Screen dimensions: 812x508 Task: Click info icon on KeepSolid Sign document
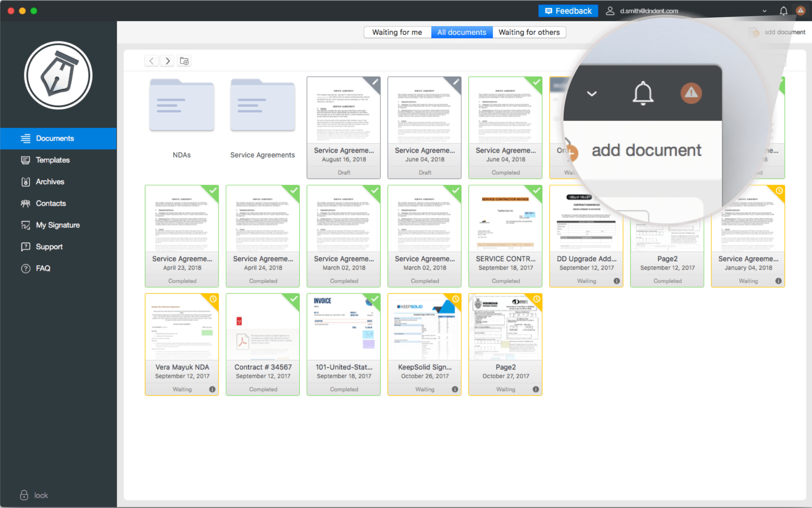click(455, 389)
